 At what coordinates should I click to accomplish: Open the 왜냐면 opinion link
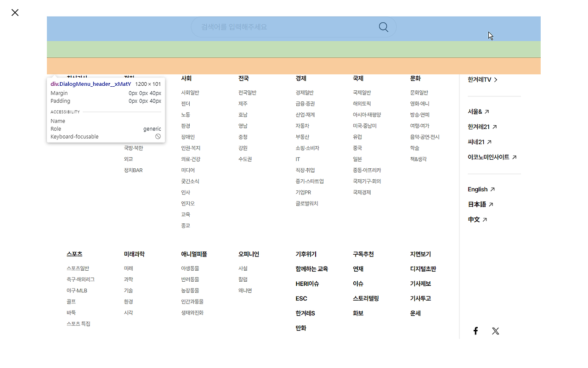(x=245, y=290)
